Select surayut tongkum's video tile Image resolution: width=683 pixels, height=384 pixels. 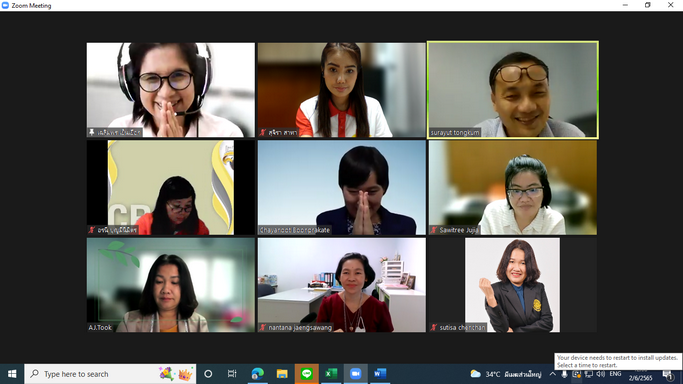513,90
